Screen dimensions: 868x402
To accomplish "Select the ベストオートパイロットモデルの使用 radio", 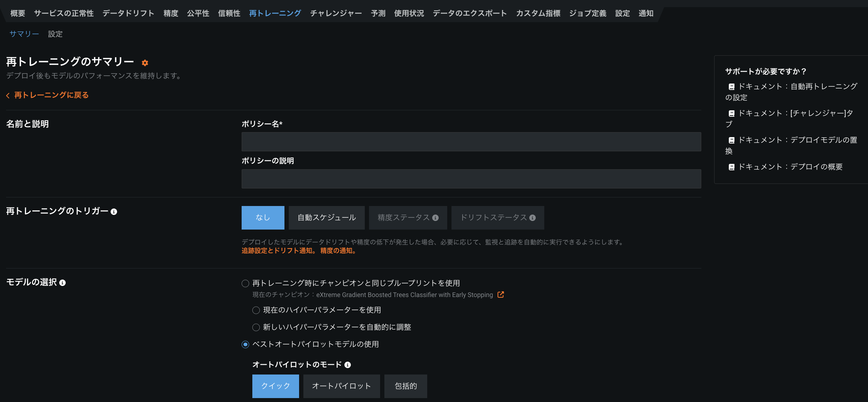I will pyautogui.click(x=245, y=345).
